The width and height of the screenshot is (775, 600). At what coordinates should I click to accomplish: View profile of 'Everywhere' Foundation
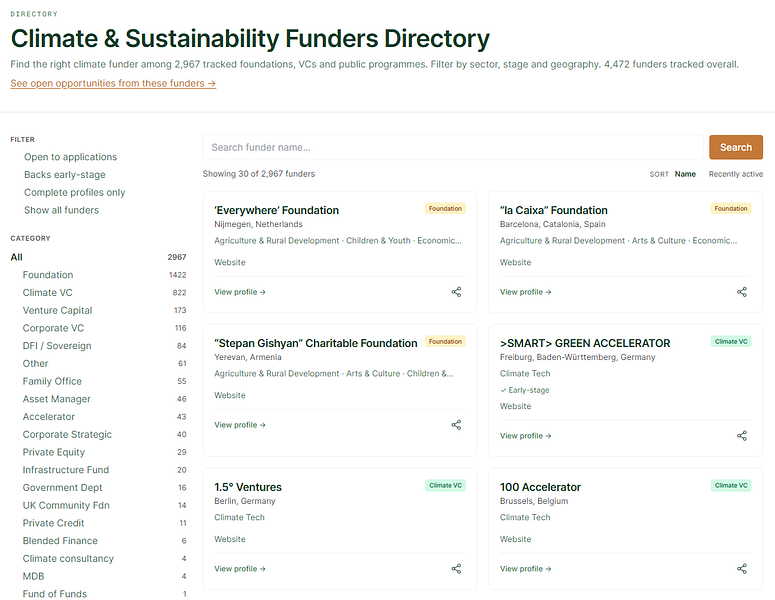tap(240, 292)
